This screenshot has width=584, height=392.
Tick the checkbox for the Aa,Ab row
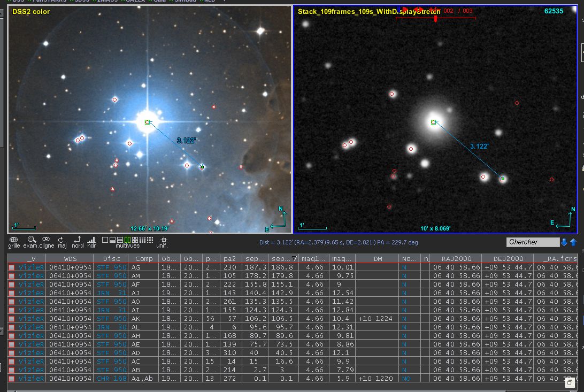point(11,379)
